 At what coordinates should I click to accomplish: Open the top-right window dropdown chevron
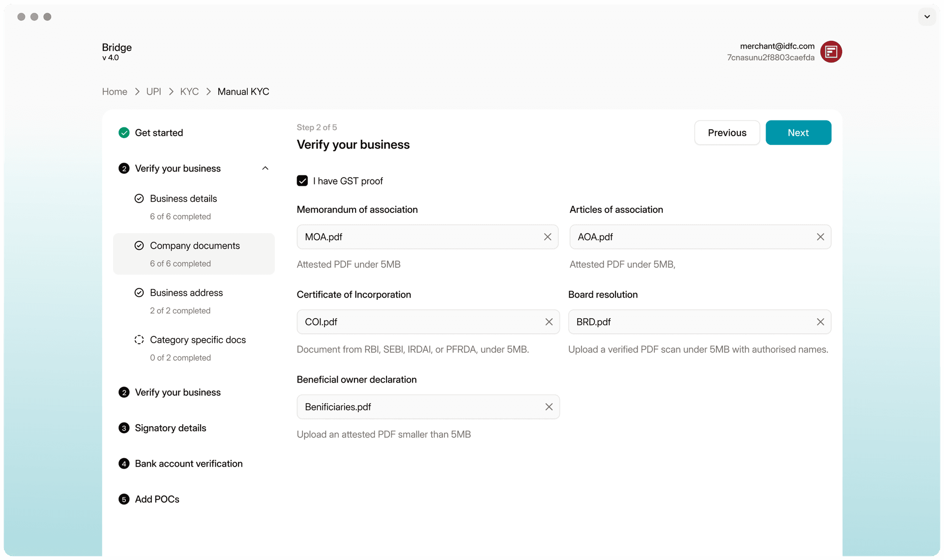[927, 17]
